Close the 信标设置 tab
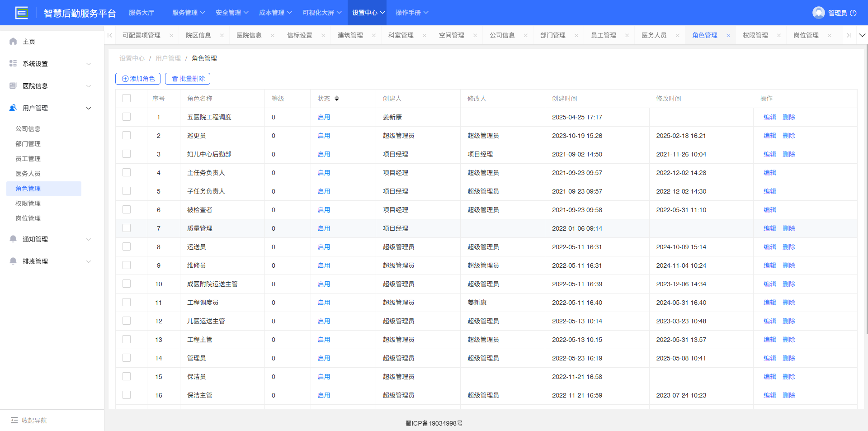This screenshot has width=868, height=431. [x=323, y=35]
